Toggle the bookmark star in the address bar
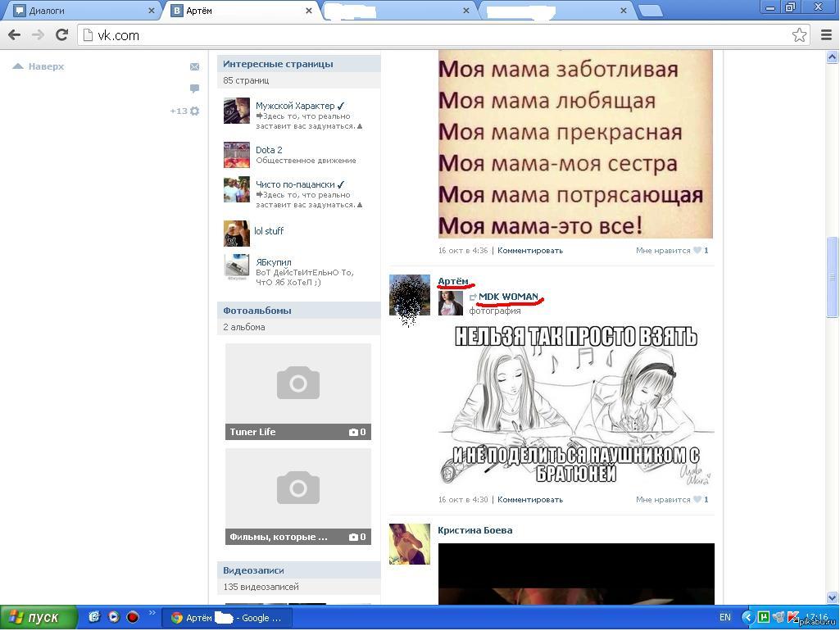The height and width of the screenshot is (631, 840). coord(799,34)
